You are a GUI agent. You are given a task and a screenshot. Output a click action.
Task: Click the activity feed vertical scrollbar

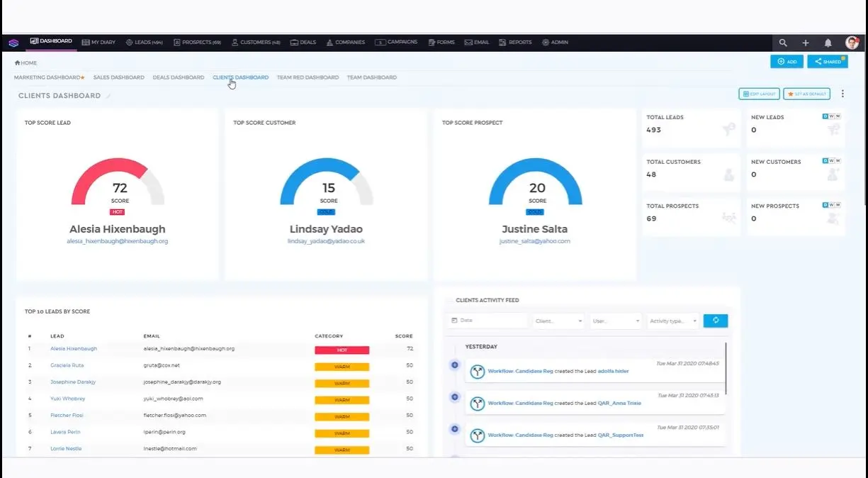pos(726,369)
